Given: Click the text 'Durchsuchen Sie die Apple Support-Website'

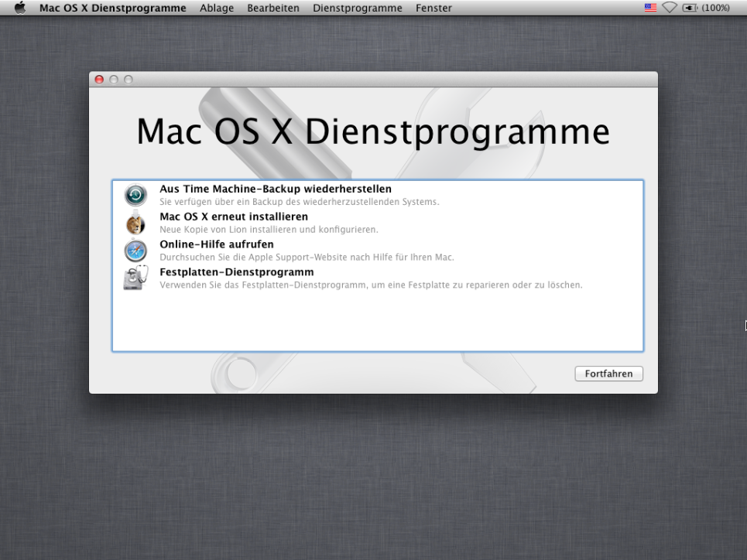Looking at the screenshot, I should (x=253, y=257).
